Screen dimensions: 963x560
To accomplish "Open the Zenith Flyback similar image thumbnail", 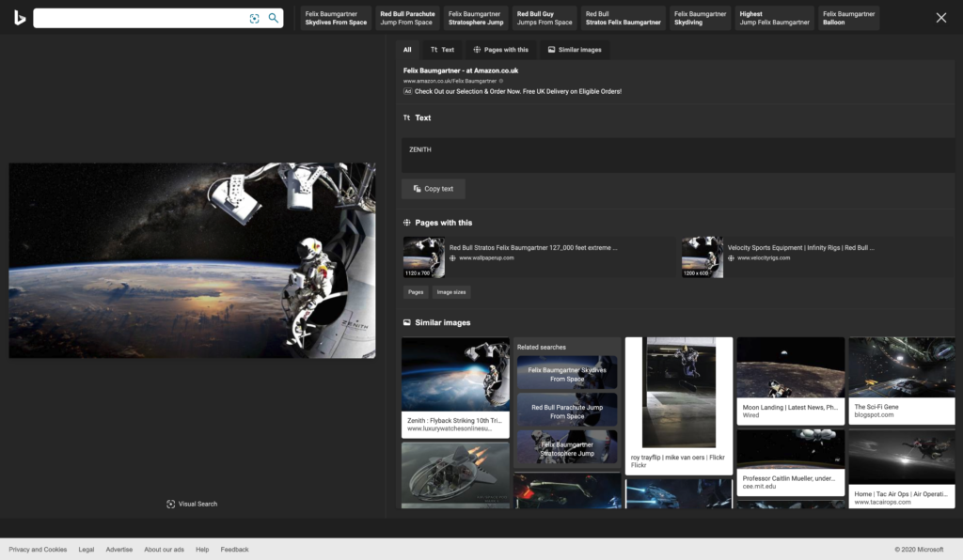I will coord(455,375).
